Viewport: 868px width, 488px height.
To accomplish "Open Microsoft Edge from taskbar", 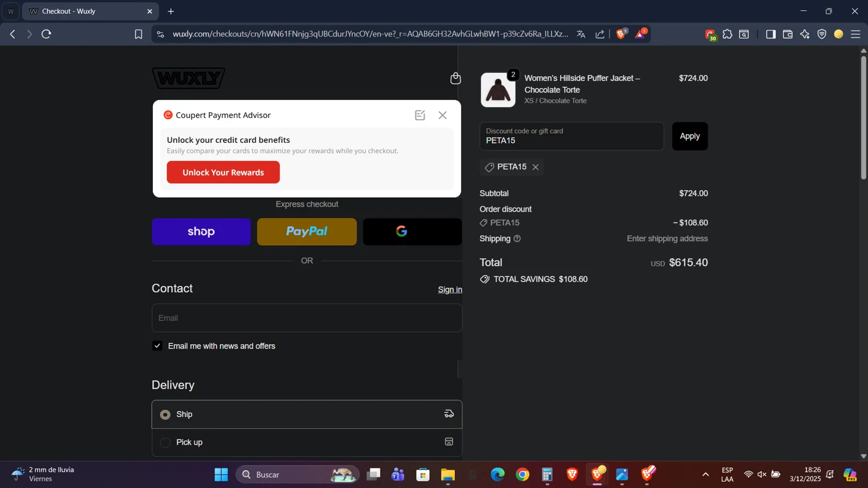I will (498, 475).
